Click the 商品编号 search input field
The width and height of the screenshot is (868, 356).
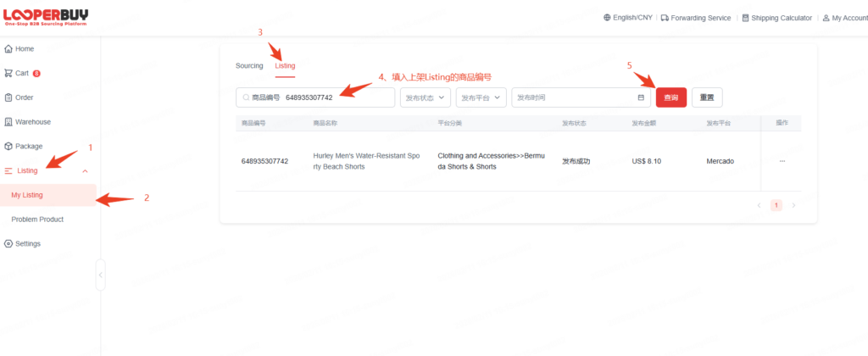click(339, 97)
